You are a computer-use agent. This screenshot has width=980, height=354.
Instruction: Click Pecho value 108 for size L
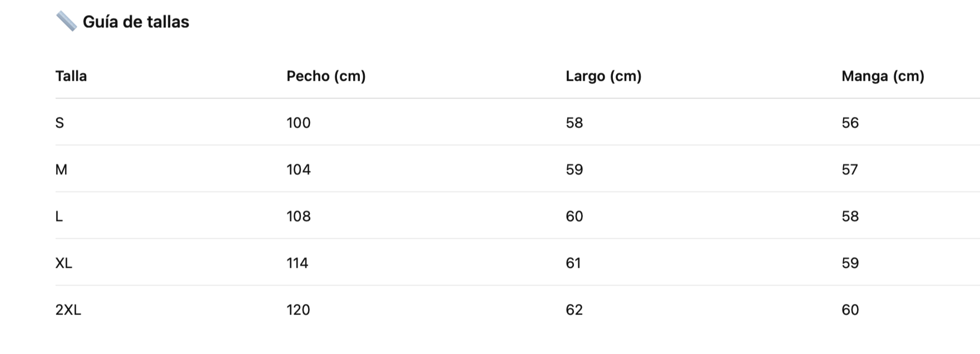[x=299, y=216]
